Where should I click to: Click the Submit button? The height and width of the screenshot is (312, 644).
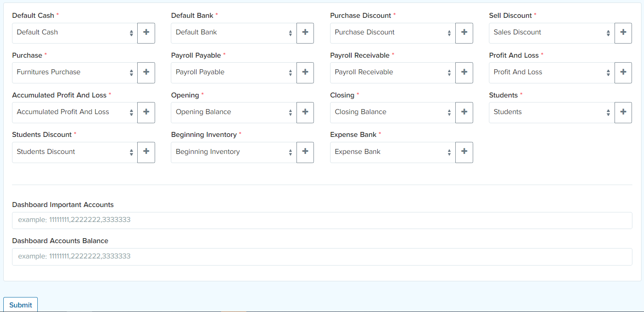click(x=21, y=305)
